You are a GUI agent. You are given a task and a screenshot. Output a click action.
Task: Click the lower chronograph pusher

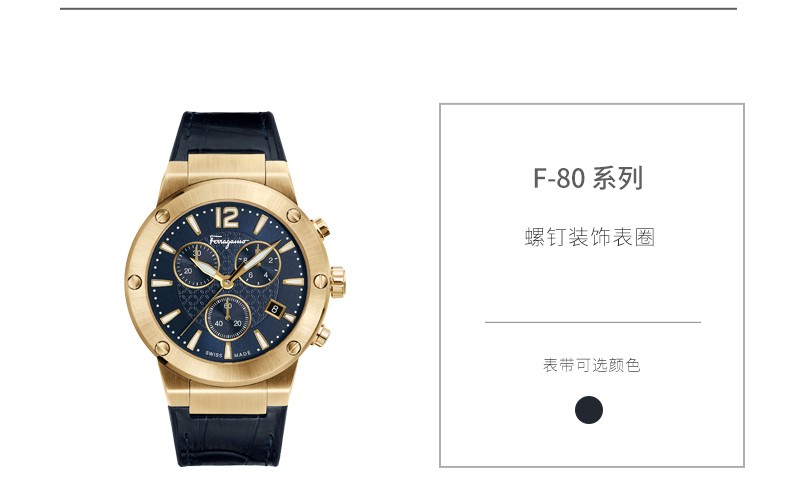321,336
